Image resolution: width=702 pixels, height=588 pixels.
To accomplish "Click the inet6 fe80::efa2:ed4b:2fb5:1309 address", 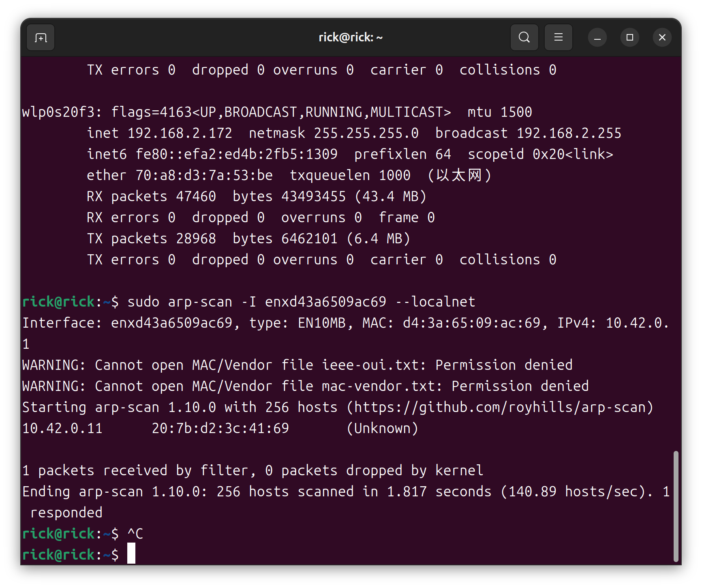I will coord(236,154).
